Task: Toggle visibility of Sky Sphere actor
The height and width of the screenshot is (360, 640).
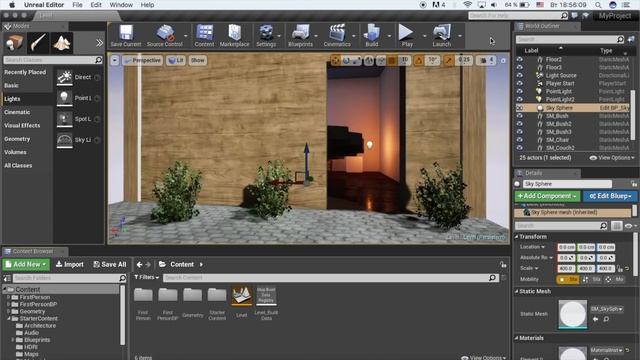Action: point(520,108)
